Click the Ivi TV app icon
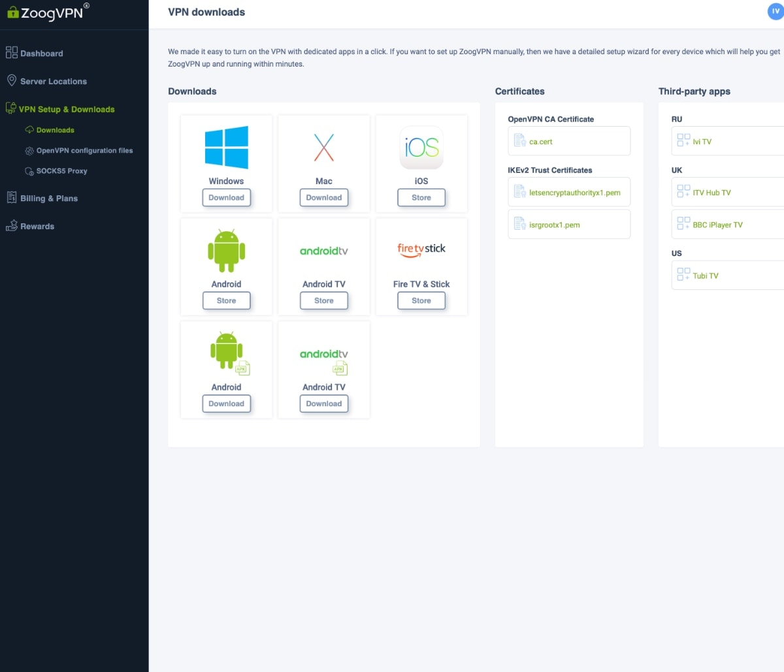This screenshot has width=784, height=672. (683, 140)
